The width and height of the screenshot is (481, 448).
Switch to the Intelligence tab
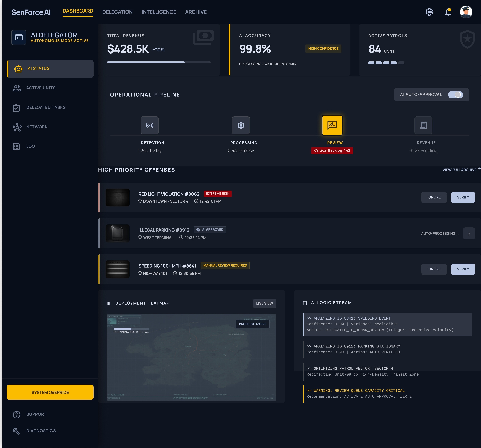(159, 12)
